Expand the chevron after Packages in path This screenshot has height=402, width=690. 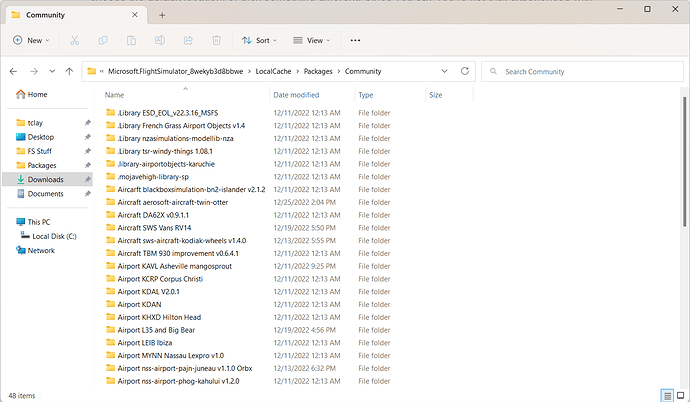point(339,71)
